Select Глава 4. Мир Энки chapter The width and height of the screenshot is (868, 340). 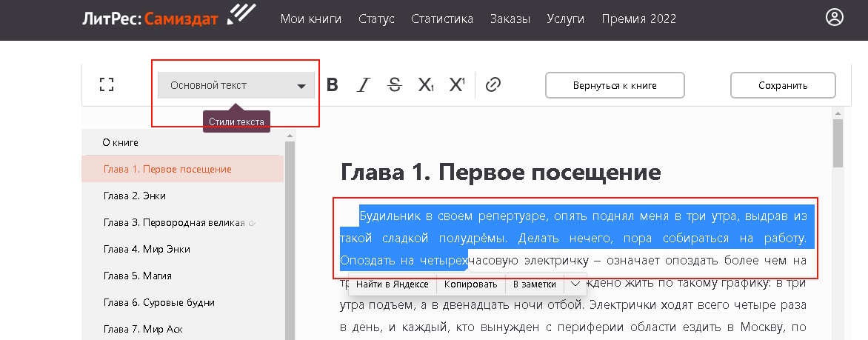coord(183,249)
